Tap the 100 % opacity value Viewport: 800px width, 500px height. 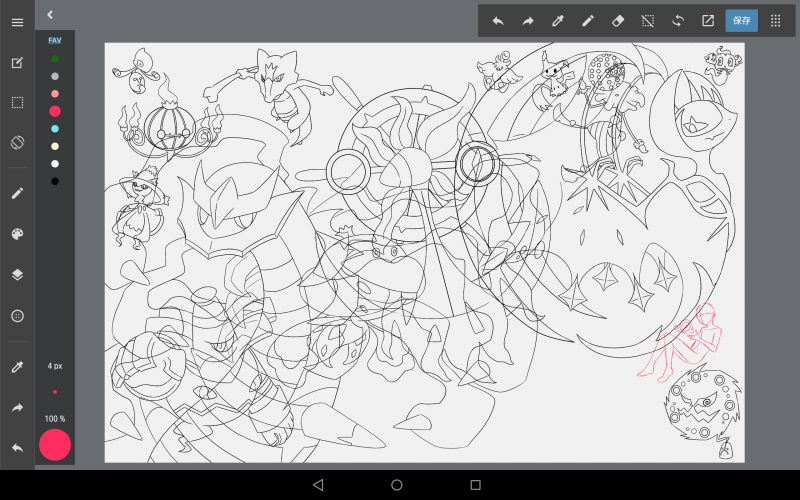[55, 419]
